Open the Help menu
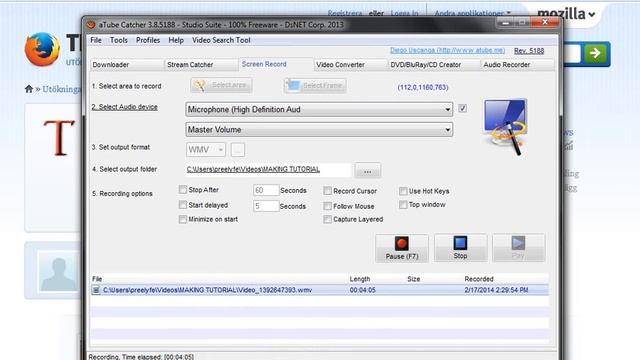The image size is (640, 360). [176, 40]
